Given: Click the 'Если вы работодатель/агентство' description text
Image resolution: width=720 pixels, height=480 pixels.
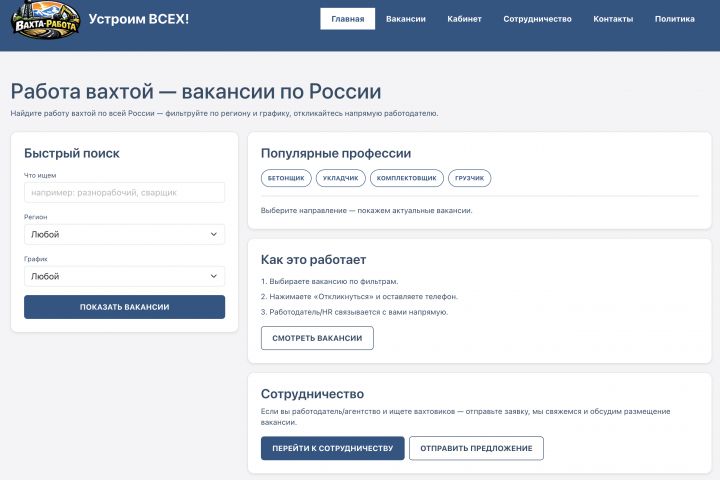Looking at the screenshot, I should click(466, 417).
